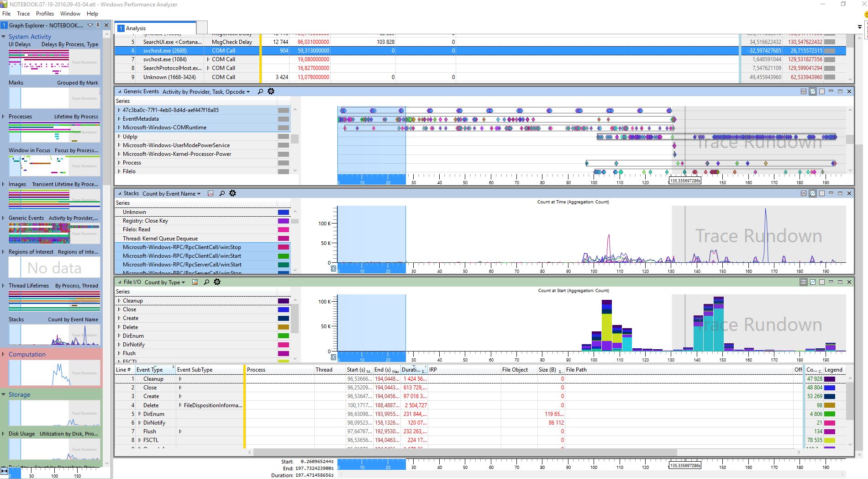Click the Registry: Close Key color swatch
This screenshot has height=479, width=868.
pyautogui.click(x=283, y=221)
